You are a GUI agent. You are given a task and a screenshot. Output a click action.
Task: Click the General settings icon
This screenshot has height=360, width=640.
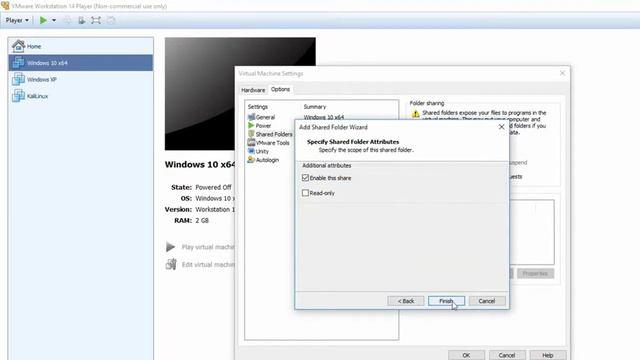pos(251,117)
